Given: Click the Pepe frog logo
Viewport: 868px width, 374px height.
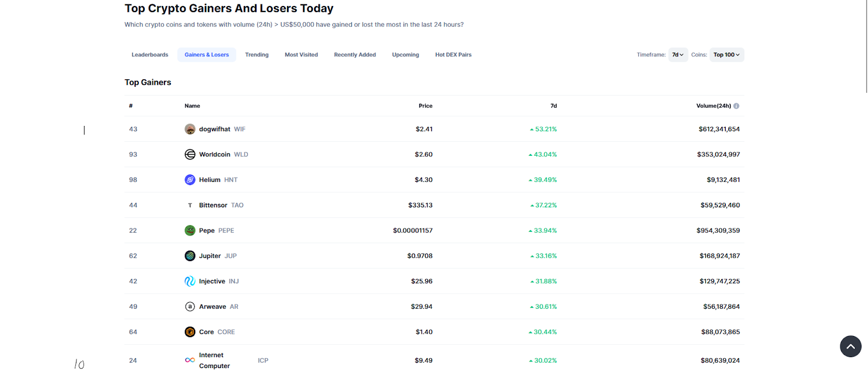Looking at the screenshot, I should tap(190, 231).
